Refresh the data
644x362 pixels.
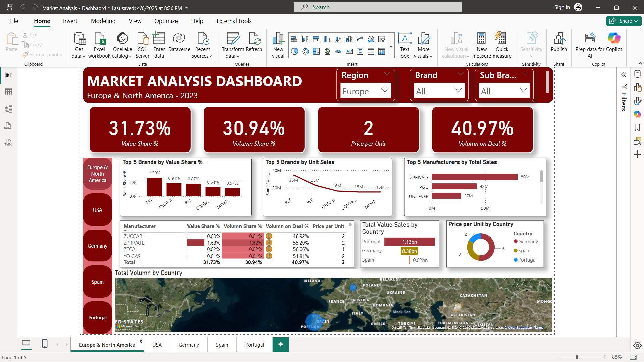(254, 43)
